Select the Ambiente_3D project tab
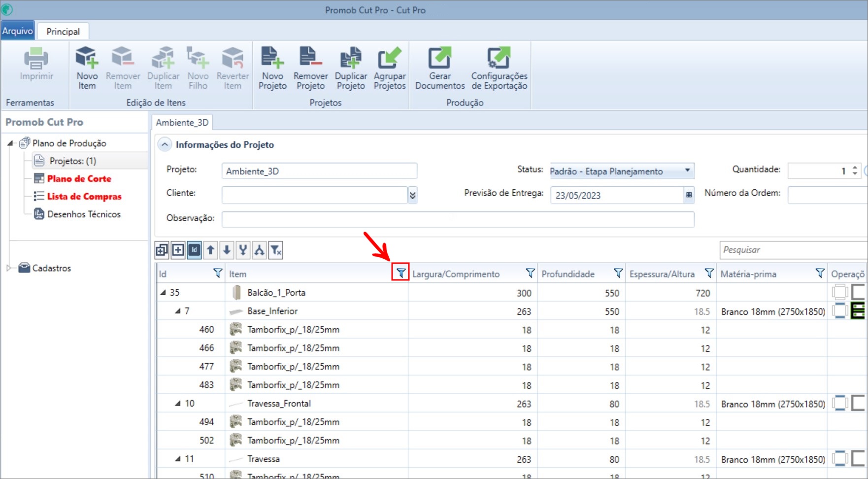 coord(182,122)
